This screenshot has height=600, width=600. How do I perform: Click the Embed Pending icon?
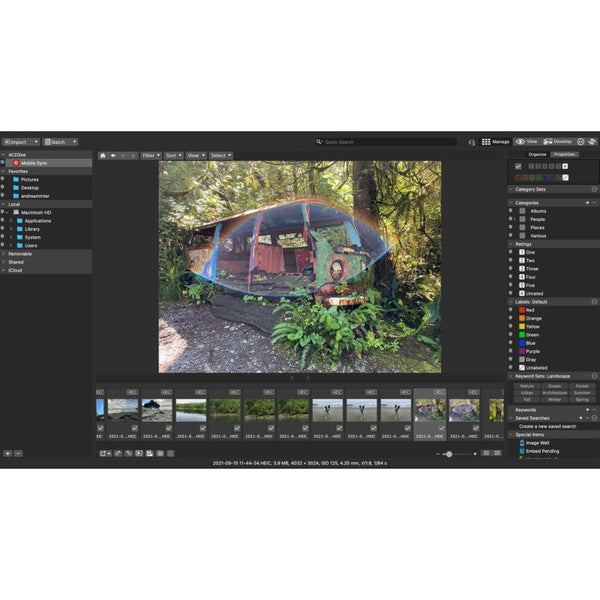522,451
